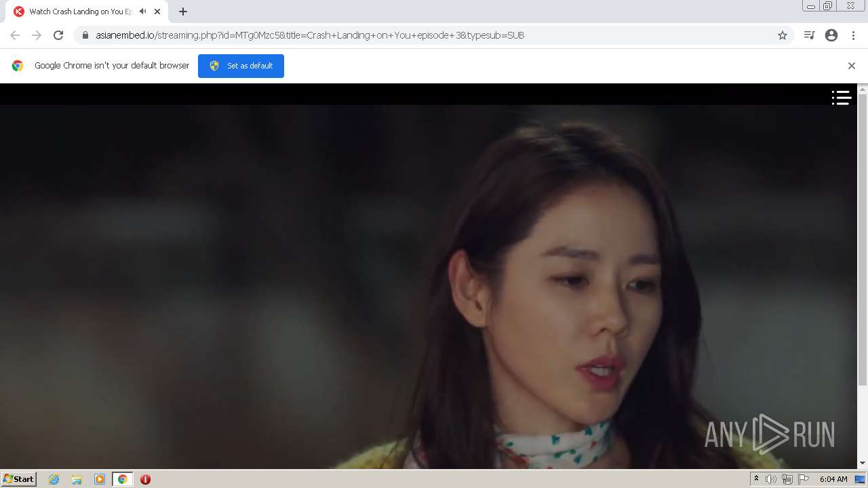Screen dimensions: 868x488
Task: Open Chrome three-dot menu
Action: point(853,35)
